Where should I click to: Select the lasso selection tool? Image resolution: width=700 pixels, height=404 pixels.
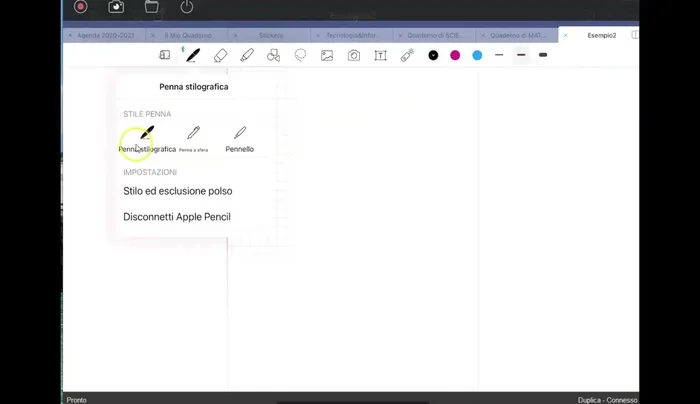click(x=300, y=55)
